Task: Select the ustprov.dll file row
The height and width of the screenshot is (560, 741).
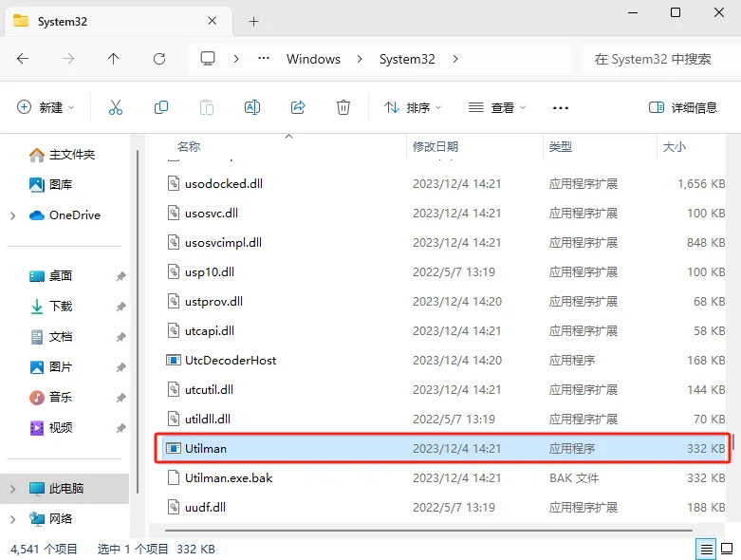Action: 443,301
